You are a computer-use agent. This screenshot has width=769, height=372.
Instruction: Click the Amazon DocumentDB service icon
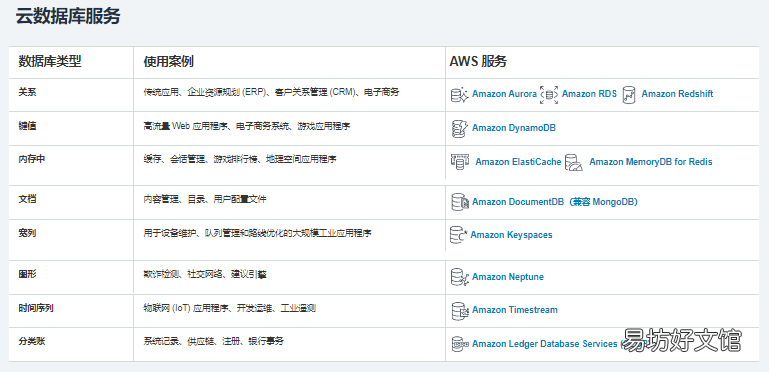460,202
